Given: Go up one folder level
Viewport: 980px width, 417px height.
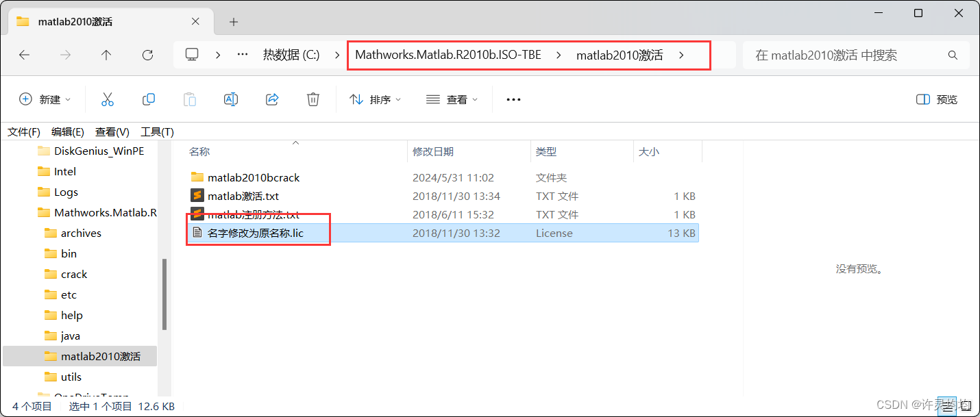Looking at the screenshot, I should 106,55.
